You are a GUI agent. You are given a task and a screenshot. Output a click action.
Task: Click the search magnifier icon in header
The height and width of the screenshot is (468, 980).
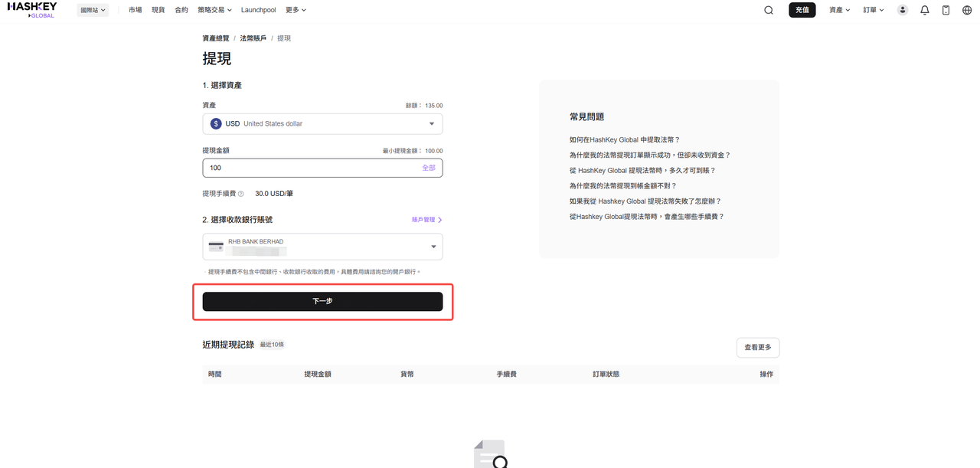click(769, 10)
